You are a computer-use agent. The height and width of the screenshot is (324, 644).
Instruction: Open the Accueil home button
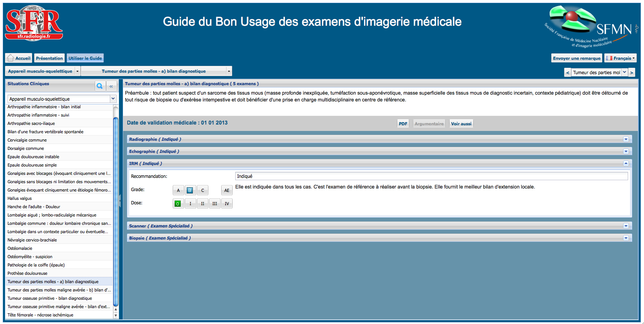19,58
